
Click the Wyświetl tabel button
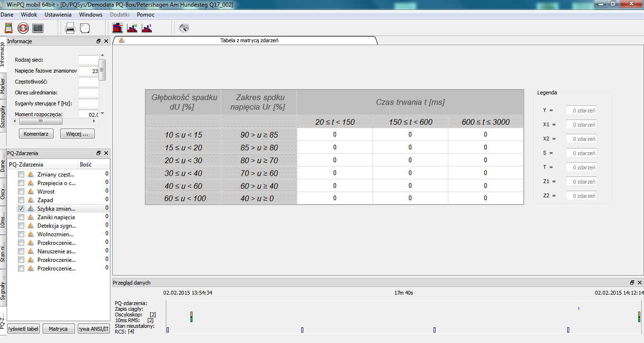click(x=23, y=329)
